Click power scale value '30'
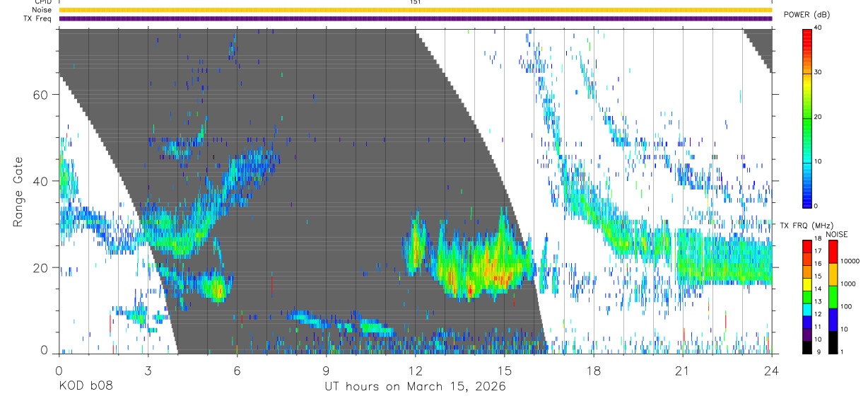The width and height of the screenshot is (868, 401). [818, 72]
